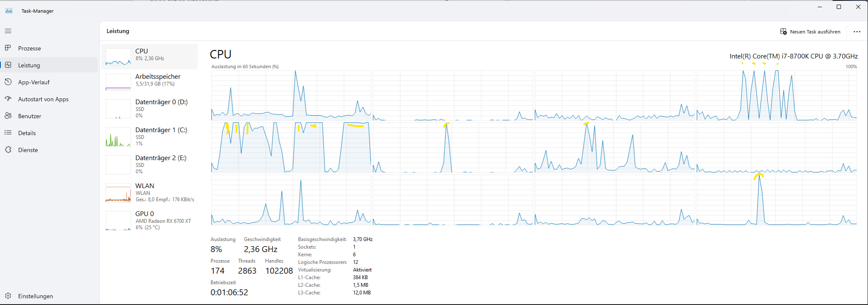Click the CPU mini usage graph thumbnail

[x=118, y=57]
